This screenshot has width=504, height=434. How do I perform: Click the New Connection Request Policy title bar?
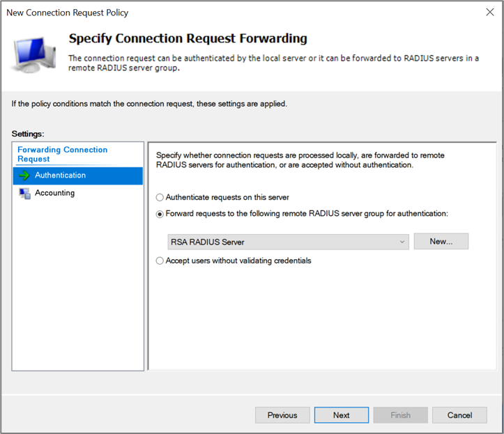tap(209, 13)
